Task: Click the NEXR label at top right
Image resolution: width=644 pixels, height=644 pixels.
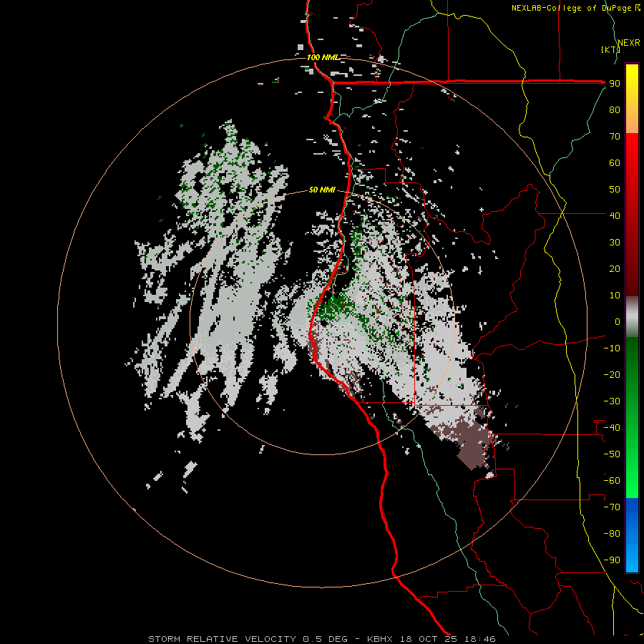Action: (629, 43)
